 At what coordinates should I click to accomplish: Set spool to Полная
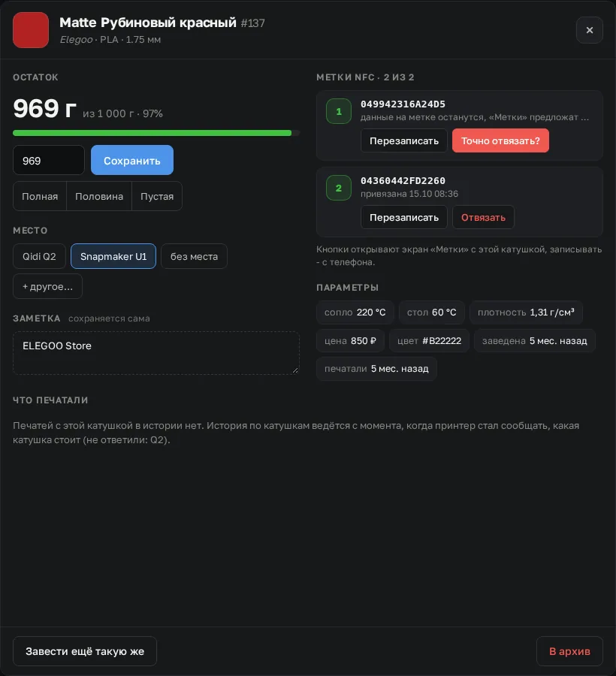[x=40, y=197]
